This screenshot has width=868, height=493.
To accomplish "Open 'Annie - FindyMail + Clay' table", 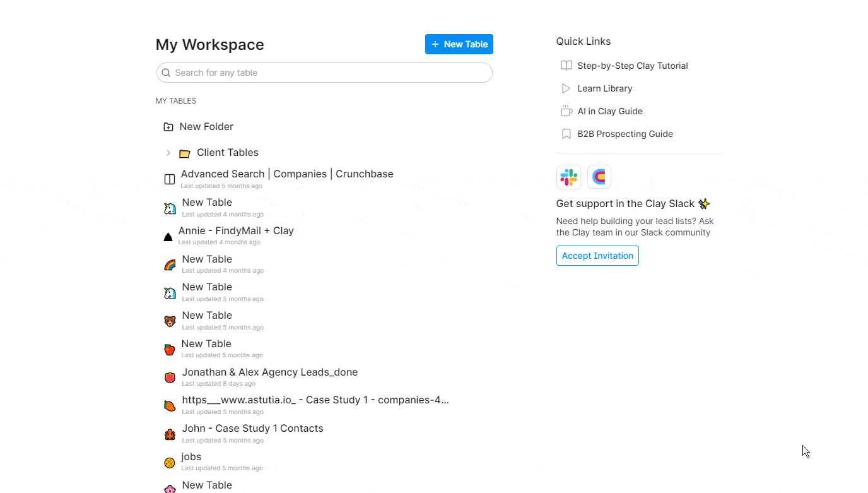I will tap(236, 231).
